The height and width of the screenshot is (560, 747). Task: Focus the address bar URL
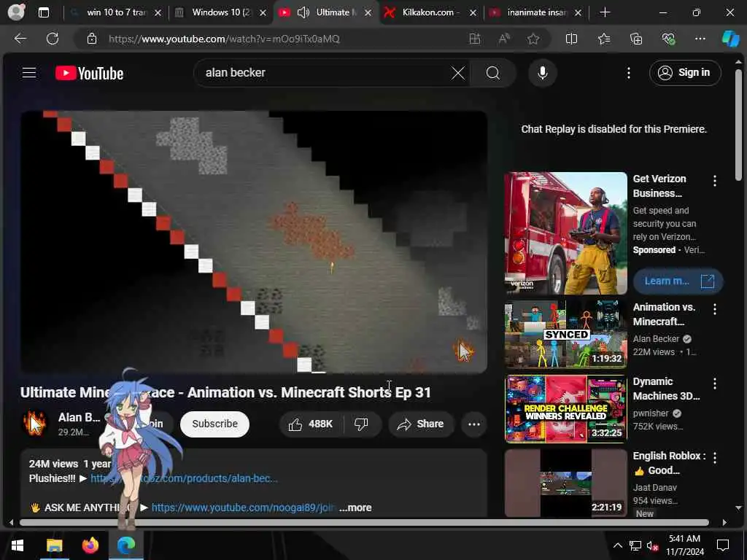pyautogui.click(x=224, y=39)
